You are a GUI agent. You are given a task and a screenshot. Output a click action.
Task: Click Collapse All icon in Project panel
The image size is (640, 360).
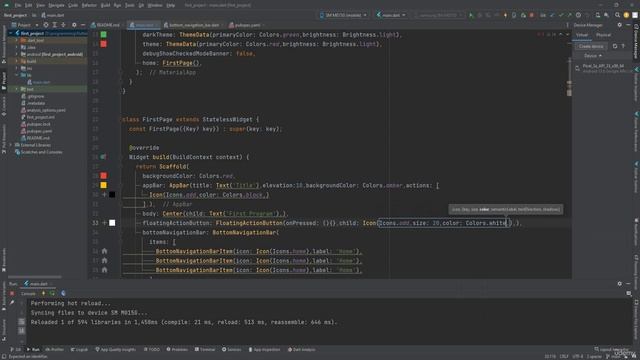(63, 25)
